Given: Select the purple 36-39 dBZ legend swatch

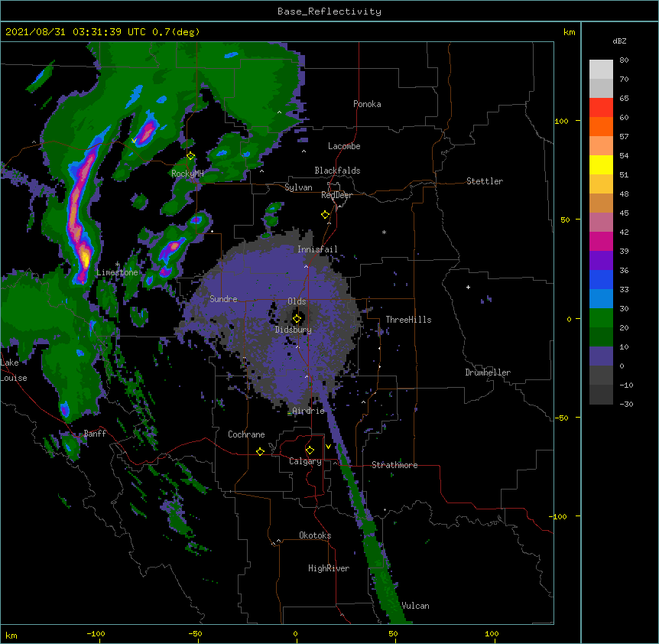Looking at the screenshot, I should tap(601, 261).
